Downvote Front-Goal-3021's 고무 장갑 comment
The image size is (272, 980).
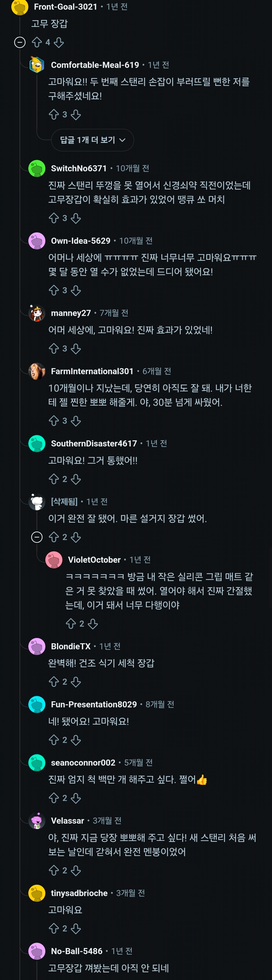click(58, 42)
